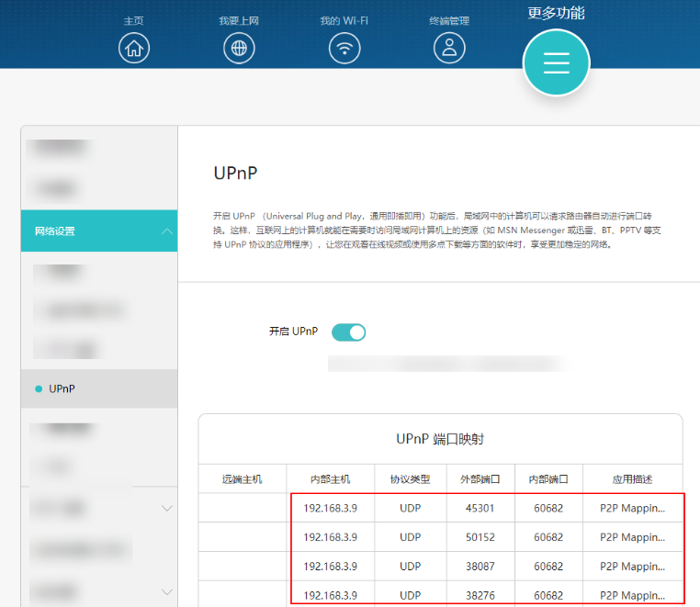Click the 应用描述 column header
This screenshot has height=607, width=700.
[633, 479]
